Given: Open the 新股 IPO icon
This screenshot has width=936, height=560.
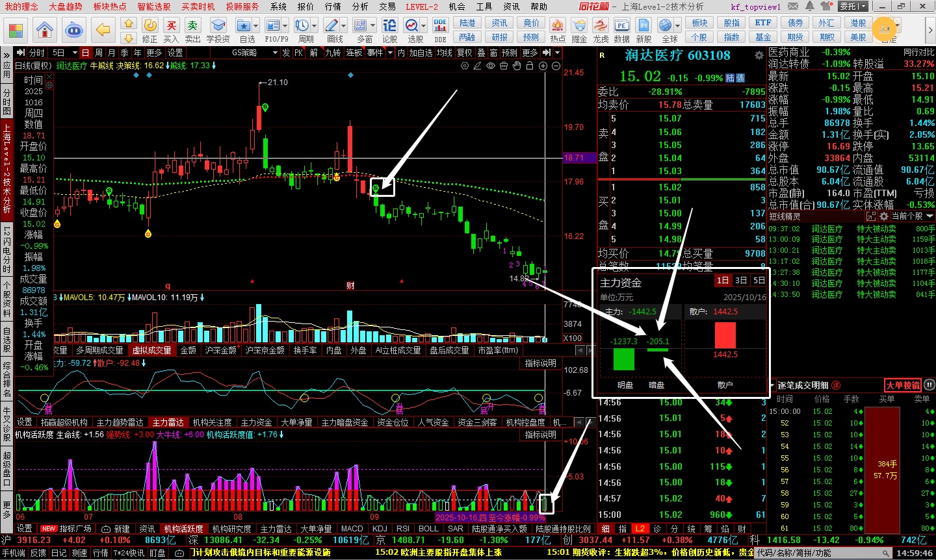Looking at the screenshot, I should (x=643, y=30).
